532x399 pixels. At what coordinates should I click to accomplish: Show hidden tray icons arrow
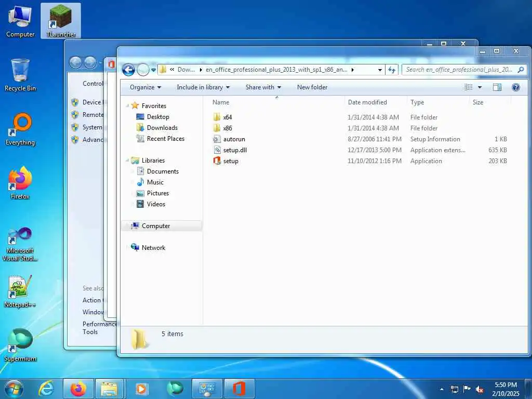(x=442, y=389)
